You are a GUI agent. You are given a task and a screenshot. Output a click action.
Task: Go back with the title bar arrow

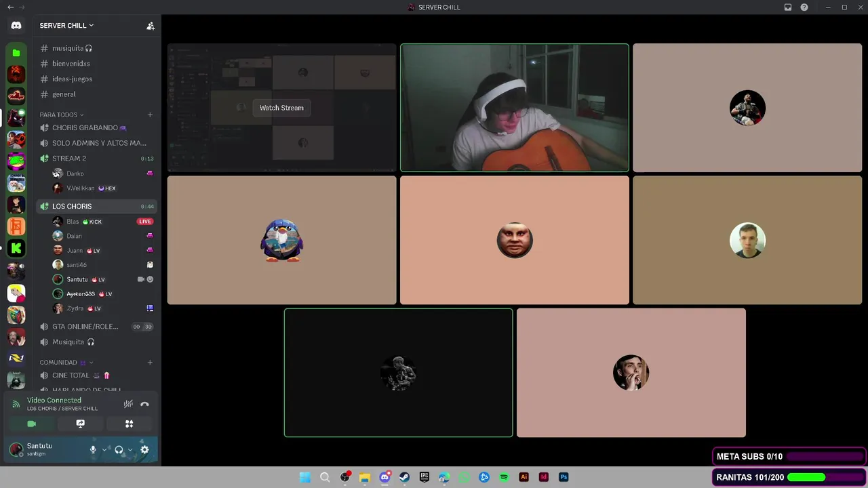pos(10,7)
